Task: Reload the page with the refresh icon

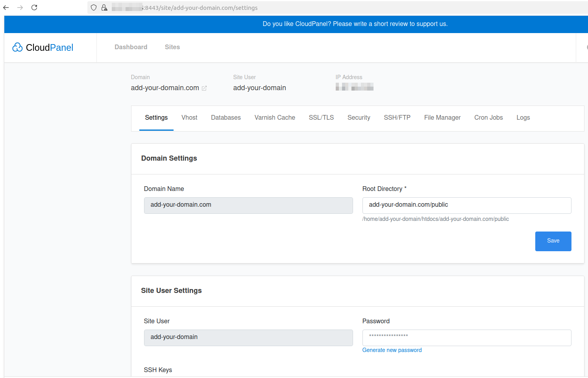Action: point(34,7)
